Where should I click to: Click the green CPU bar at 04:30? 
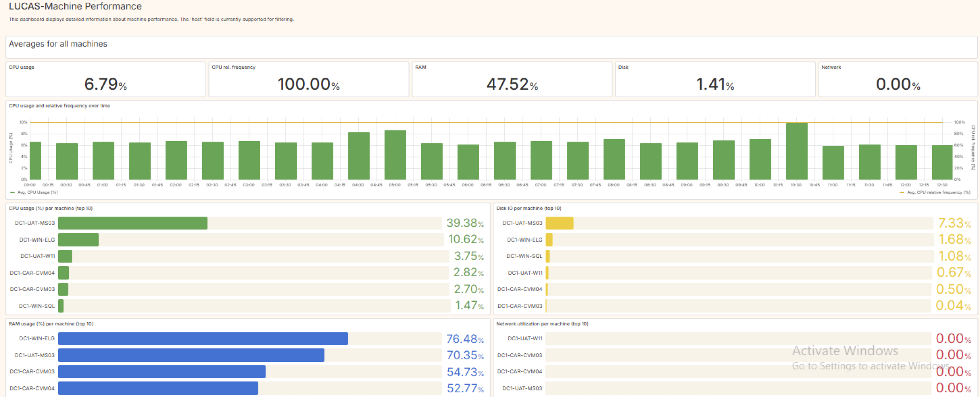(x=359, y=156)
